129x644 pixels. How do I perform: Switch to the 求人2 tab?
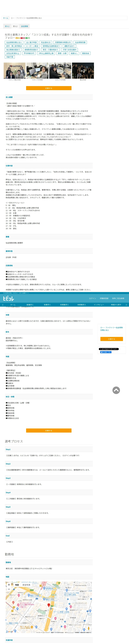[15, 26]
